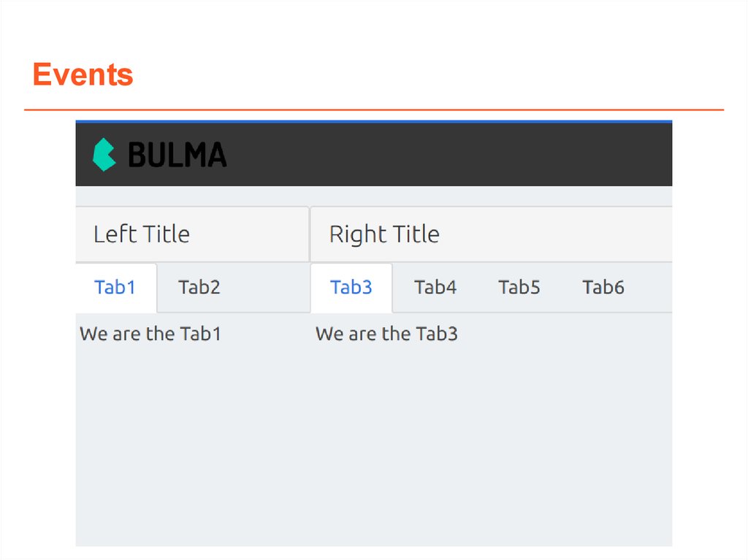Click the orange divider line under Events

click(373, 110)
